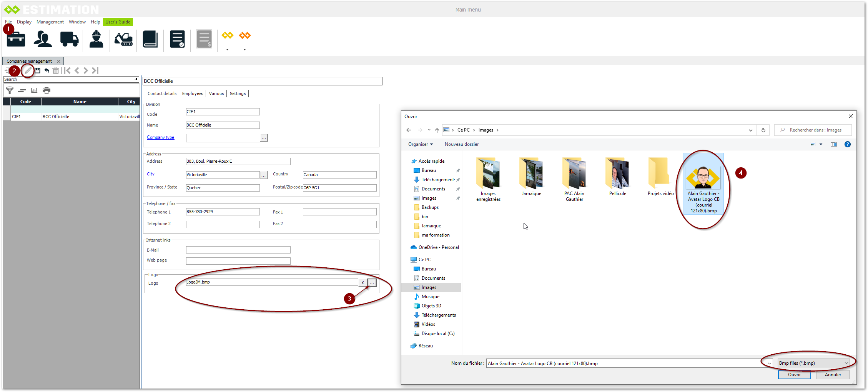Viewport: 868px width, 392px height.
Task: Select the Alain Gauthier avatar bmp file
Action: [x=703, y=185]
